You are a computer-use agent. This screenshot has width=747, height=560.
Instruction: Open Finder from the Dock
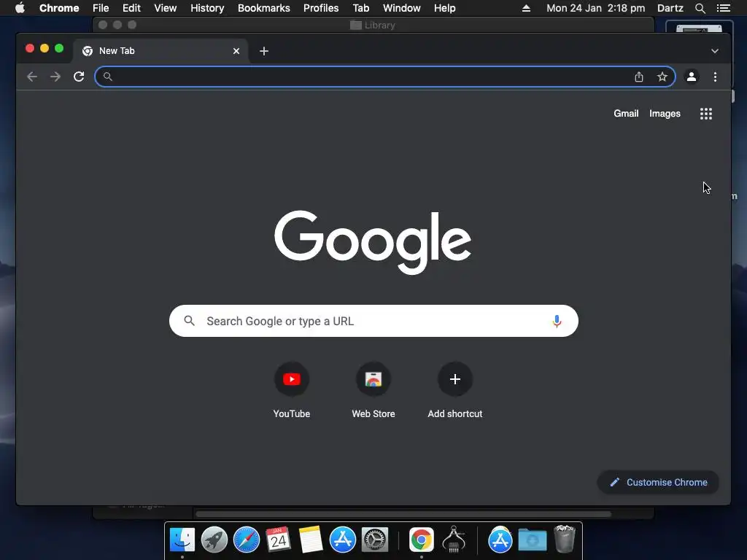coord(182,540)
